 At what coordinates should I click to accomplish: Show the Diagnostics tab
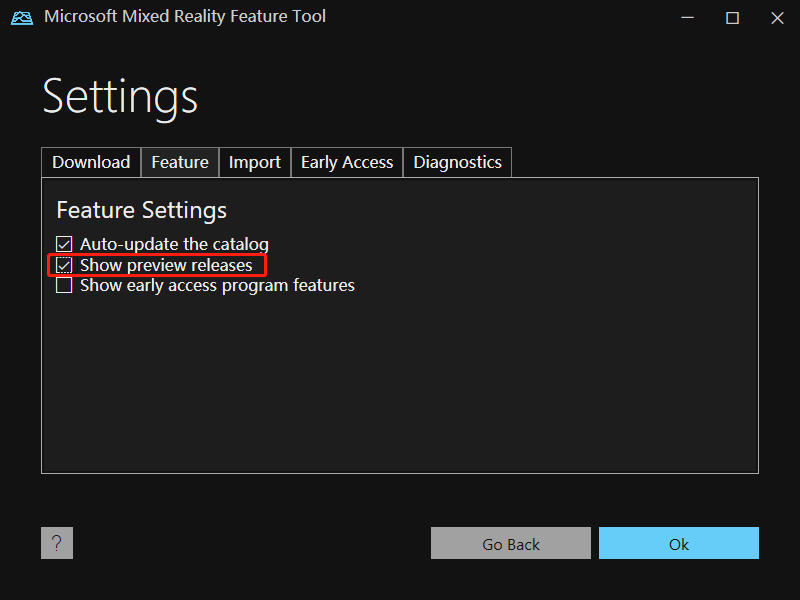457,162
